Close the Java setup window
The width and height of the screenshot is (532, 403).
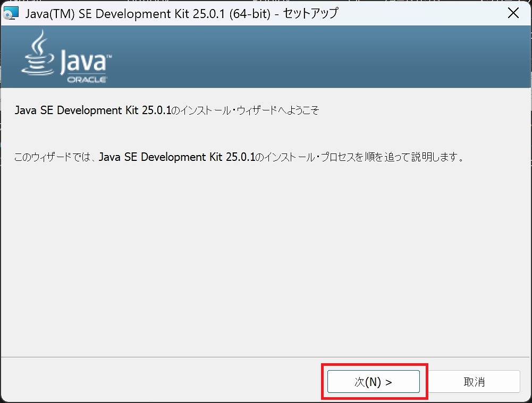click(x=513, y=13)
